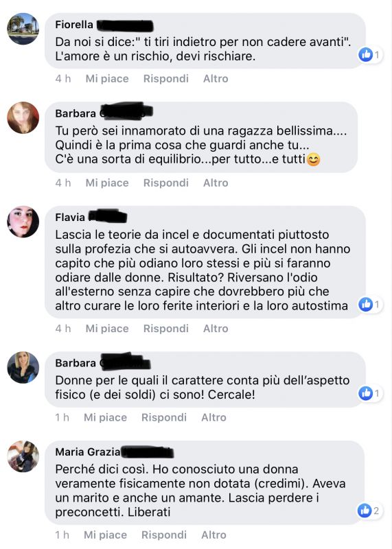Open Flavia's avatar with red lips
This screenshot has width=392, height=549.
[x=23, y=222]
